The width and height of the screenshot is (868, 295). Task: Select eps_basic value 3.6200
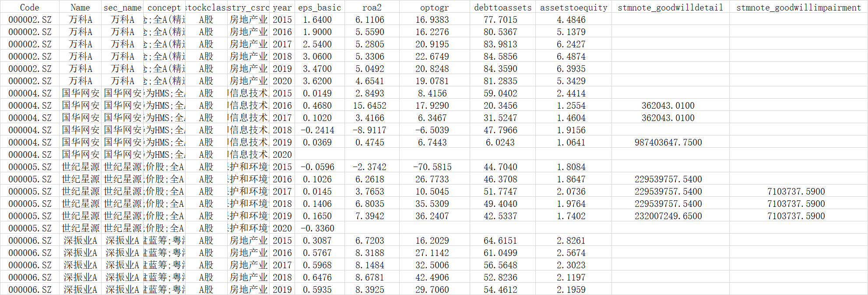[x=317, y=81]
